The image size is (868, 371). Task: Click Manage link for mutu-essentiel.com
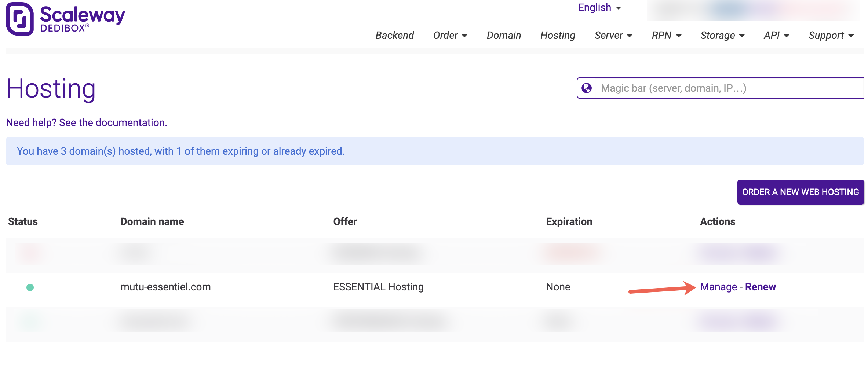[718, 287]
